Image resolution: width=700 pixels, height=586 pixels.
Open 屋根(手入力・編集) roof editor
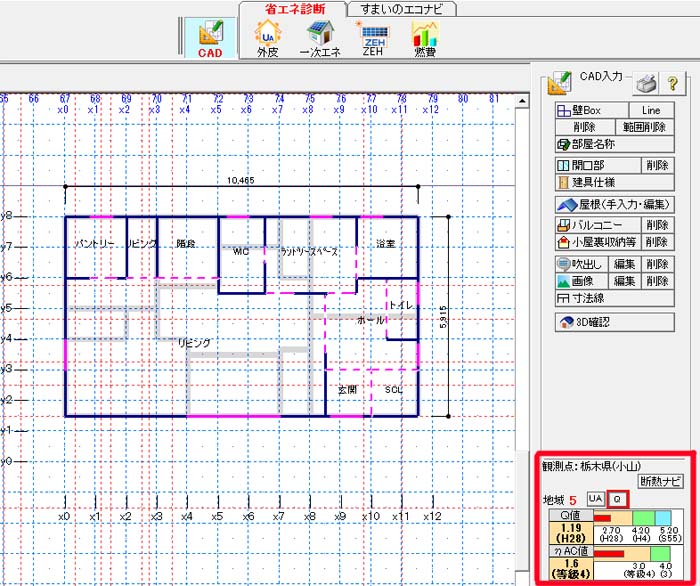(x=615, y=205)
